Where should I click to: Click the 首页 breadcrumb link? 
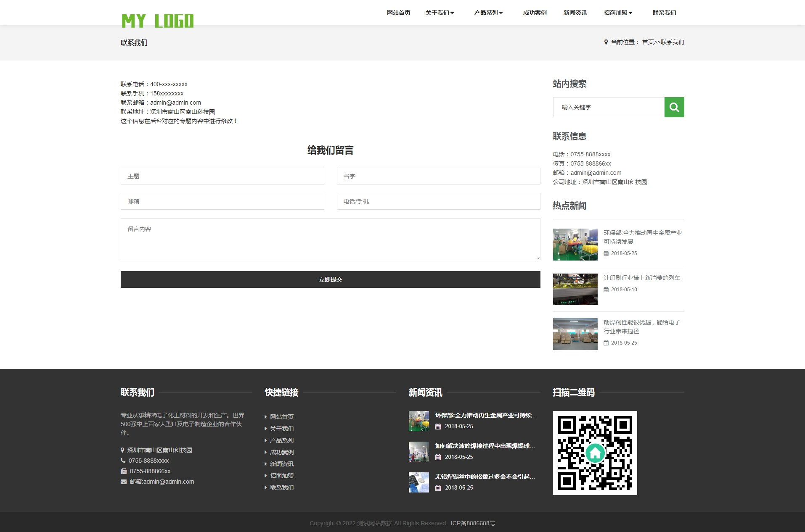tap(648, 42)
